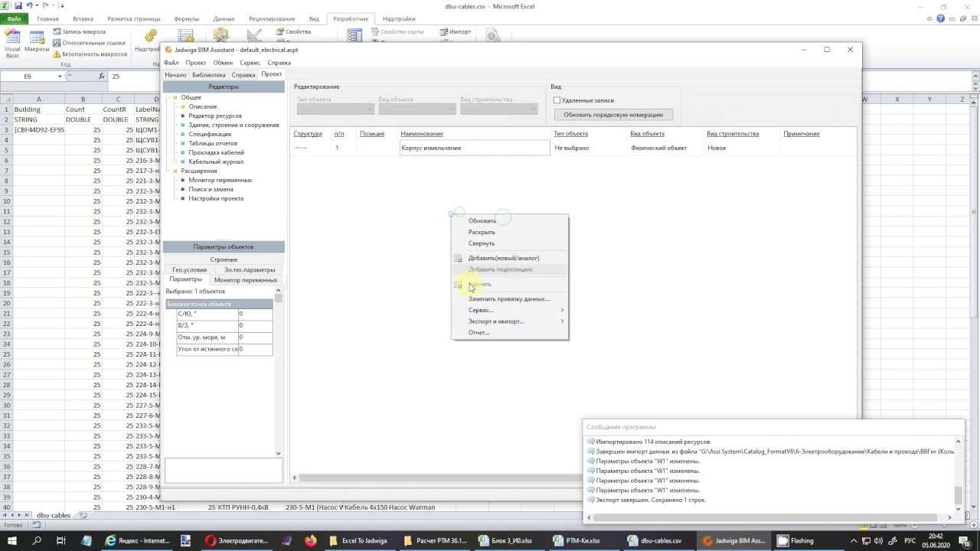980x551 pixels.
Task: Switch to the Эл.тех.параметры tab
Action: pos(250,269)
